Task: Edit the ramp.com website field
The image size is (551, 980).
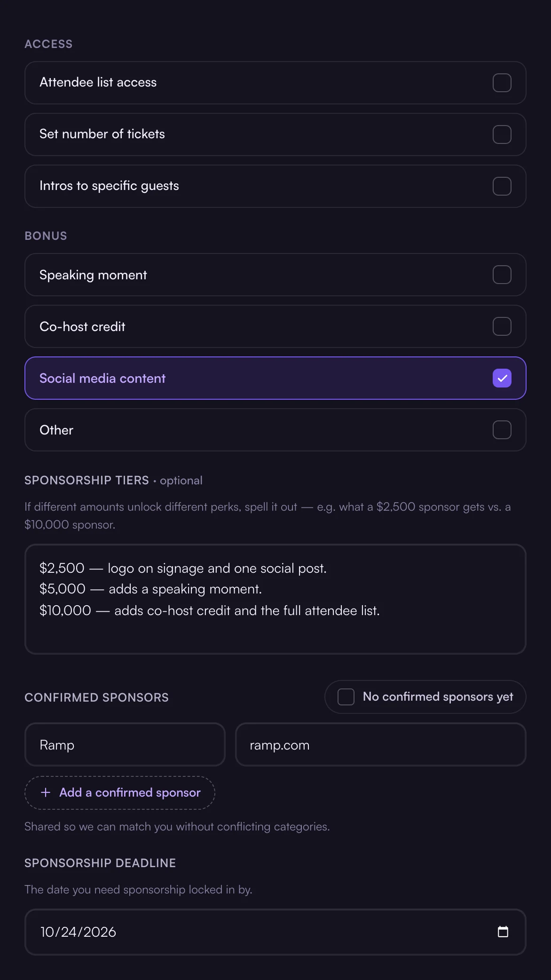Action: (380, 745)
